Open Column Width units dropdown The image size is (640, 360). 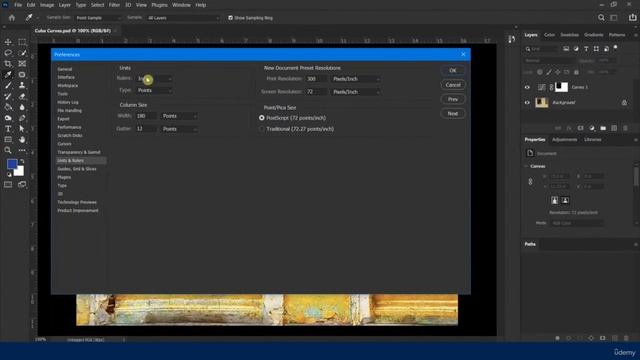coord(180,116)
